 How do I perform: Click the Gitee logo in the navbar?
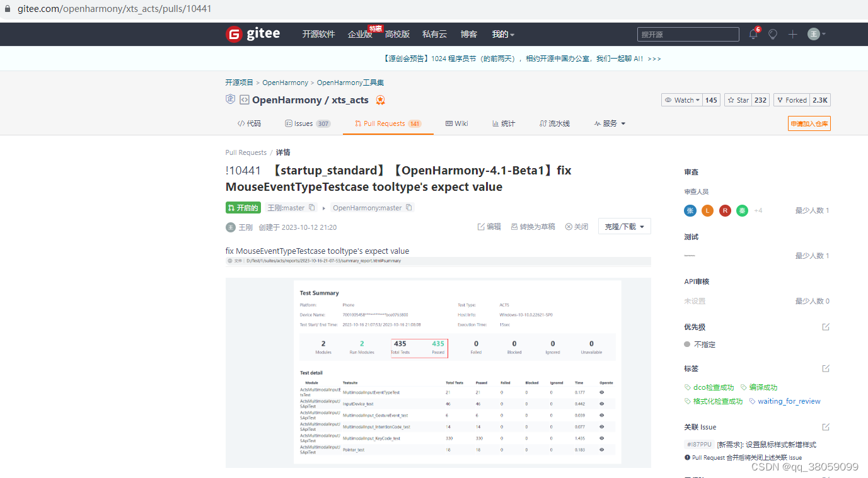pyautogui.click(x=252, y=34)
